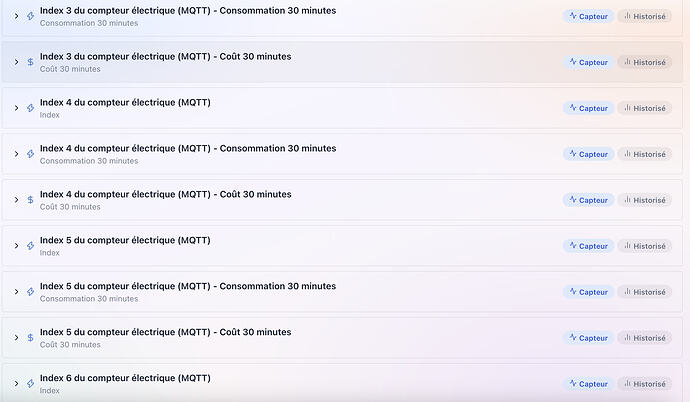Click Capteur badge on Index 4 Consommation row

(x=588, y=154)
